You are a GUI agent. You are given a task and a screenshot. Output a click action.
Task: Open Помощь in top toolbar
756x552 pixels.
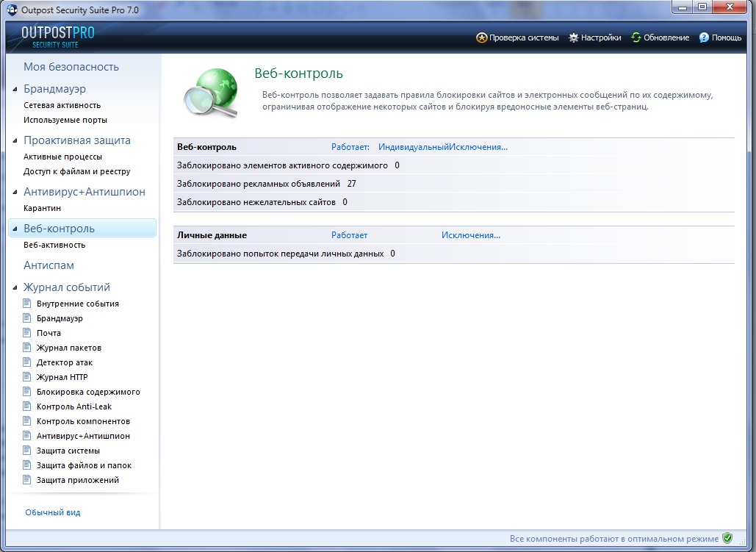727,37
